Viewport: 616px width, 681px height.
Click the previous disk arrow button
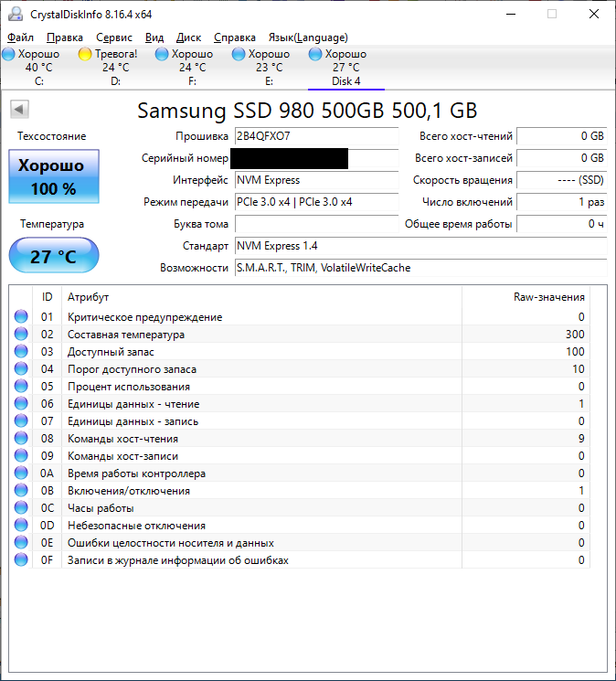pyautogui.click(x=19, y=109)
